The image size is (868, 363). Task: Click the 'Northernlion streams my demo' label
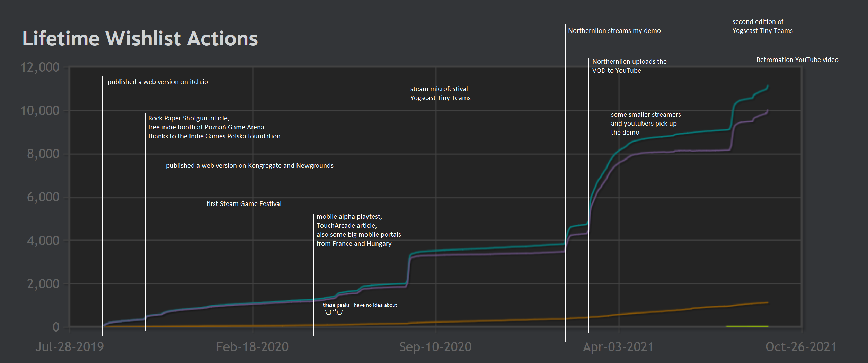click(614, 31)
